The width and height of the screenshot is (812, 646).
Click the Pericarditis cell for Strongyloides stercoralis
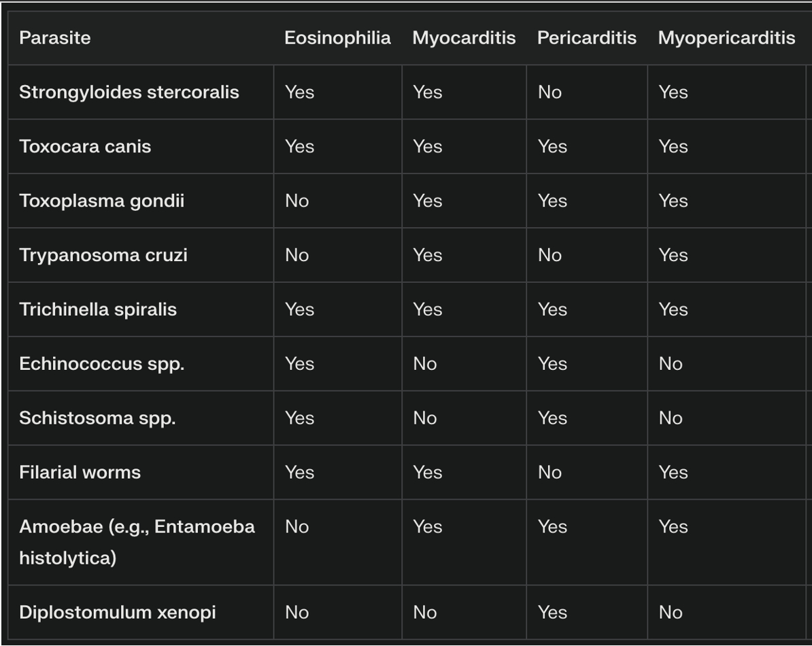[549, 92]
